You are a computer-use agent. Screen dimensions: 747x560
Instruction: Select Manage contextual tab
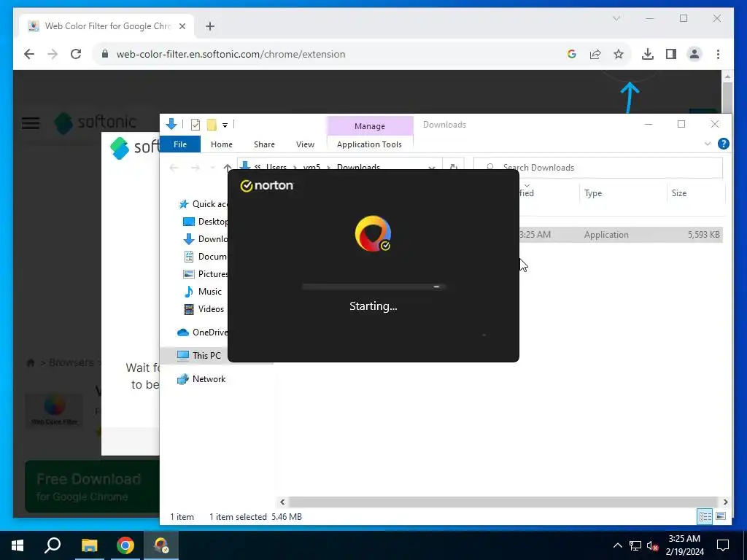[370, 126]
